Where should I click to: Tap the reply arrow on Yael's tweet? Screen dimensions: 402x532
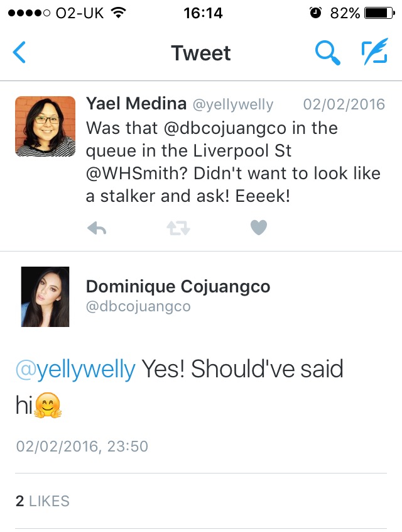click(97, 227)
